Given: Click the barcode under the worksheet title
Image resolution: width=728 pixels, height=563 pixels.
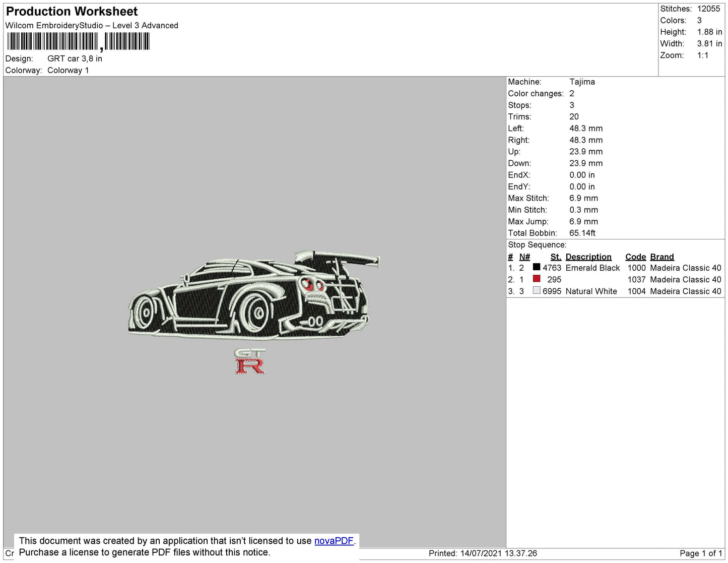Looking at the screenshot, I should pos(78,42).
